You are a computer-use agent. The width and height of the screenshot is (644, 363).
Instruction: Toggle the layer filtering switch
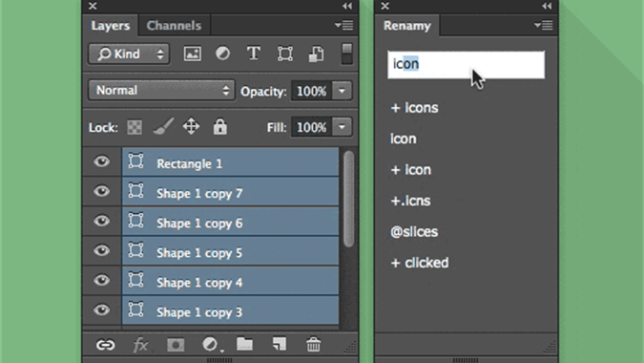(346, 53)
